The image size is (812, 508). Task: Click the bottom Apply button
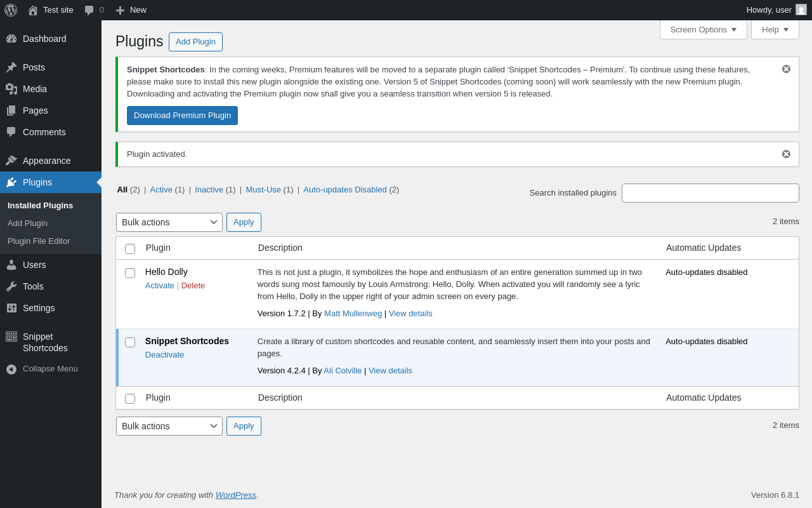[244, 426]
